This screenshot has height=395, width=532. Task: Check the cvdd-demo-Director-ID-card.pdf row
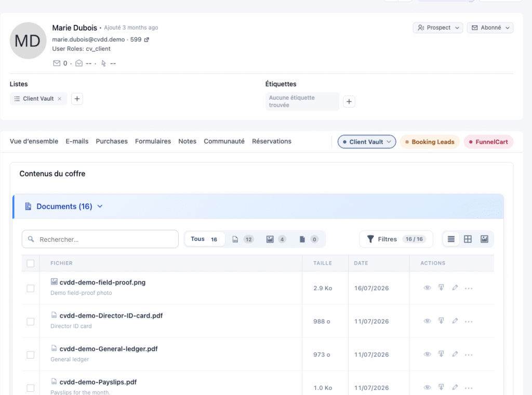coord(31,321)
